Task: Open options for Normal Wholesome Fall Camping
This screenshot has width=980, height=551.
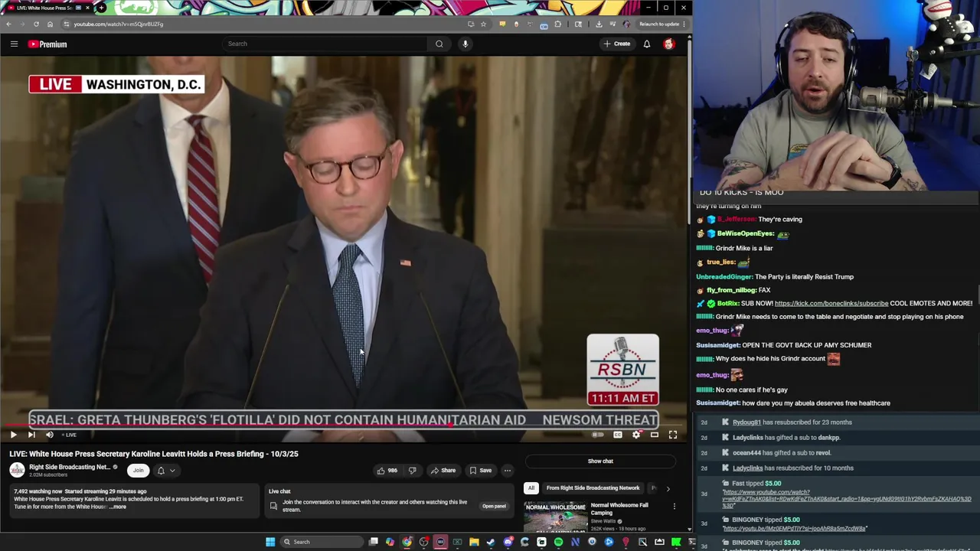Action: coord(674,506)
